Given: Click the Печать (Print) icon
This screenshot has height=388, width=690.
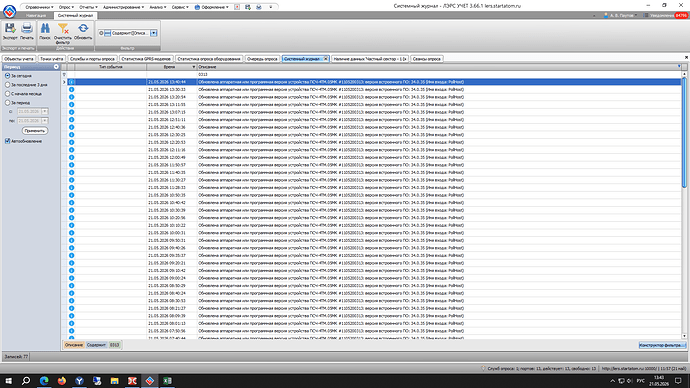Looking at the screenshot, I should pos(27,29).
